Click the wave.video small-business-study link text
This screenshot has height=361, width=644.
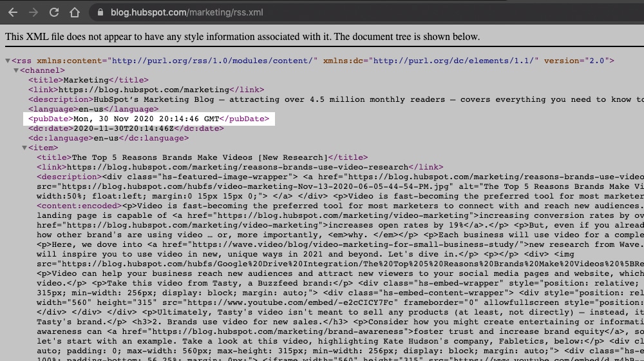click(x=340, y=244)
